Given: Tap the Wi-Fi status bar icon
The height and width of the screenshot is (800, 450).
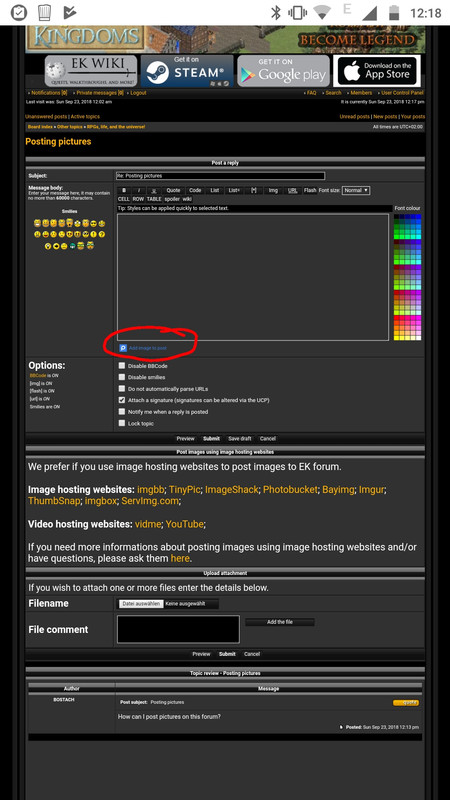Looking at the screenshot, I should click(x=321, y=12).
